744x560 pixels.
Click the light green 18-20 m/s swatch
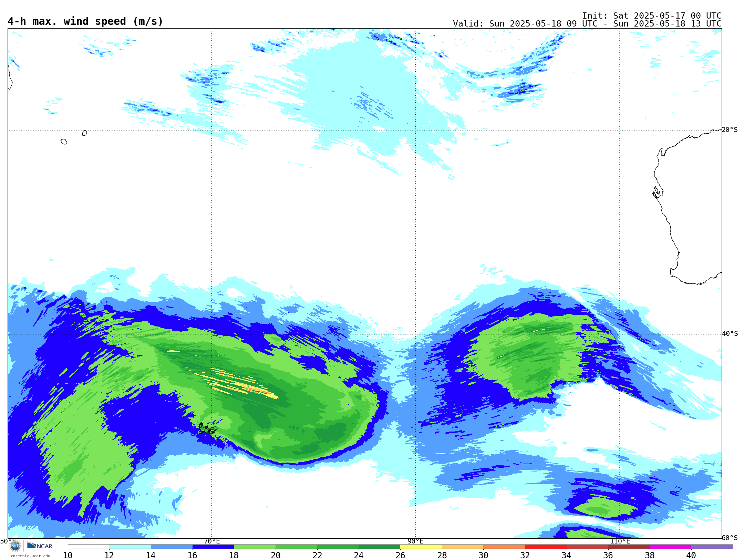click(255, 547)
